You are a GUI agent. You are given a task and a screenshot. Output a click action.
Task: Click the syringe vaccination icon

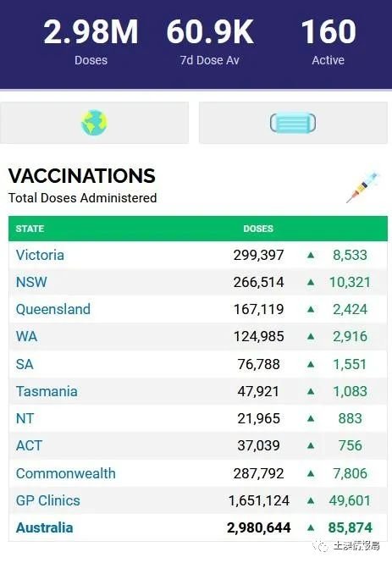pos(363,187)
